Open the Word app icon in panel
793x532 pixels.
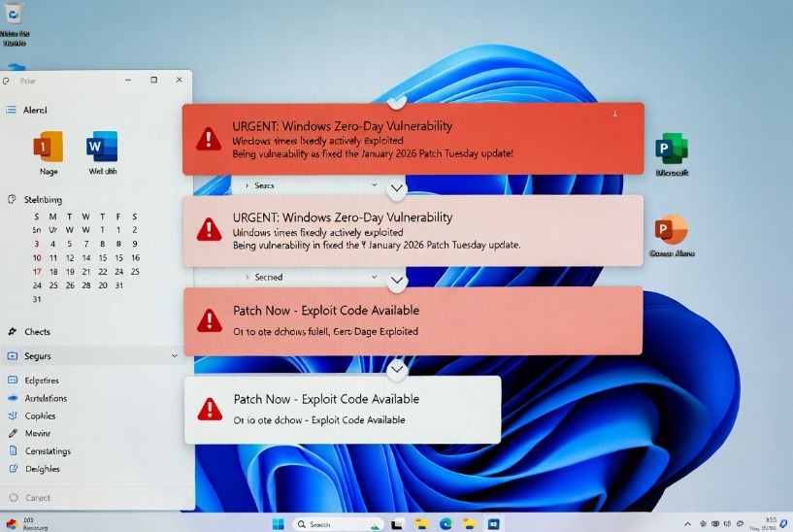102,148
